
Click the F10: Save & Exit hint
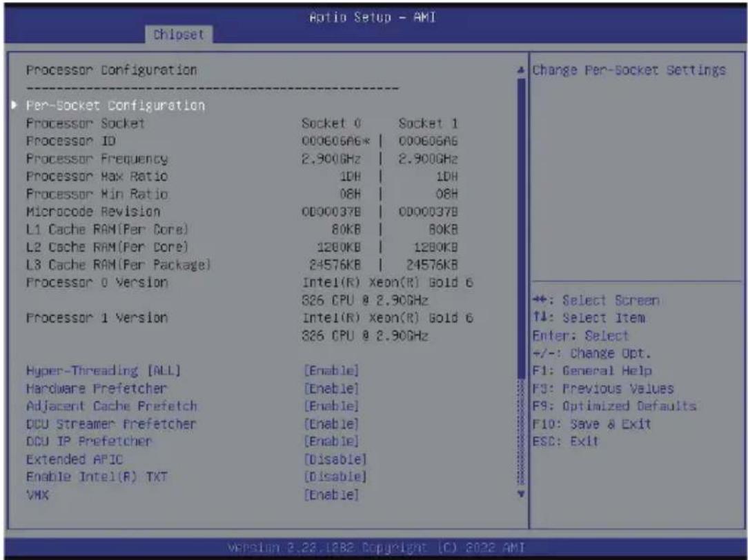click(x=591, y=423)
